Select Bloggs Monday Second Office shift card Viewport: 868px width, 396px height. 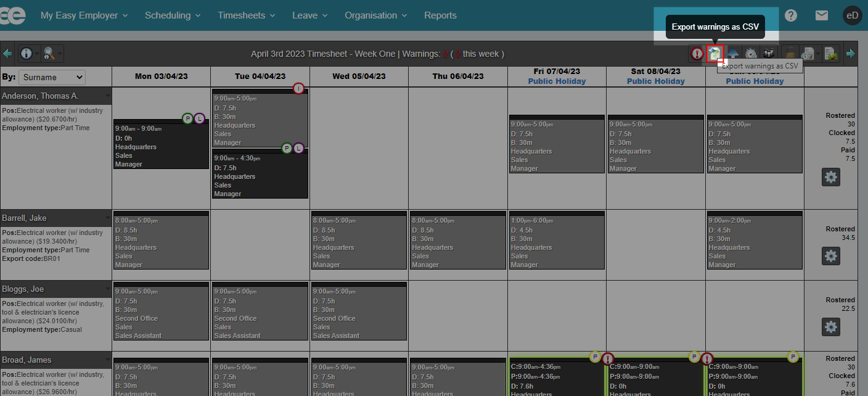pyautogui.click(x=161, y=311)
